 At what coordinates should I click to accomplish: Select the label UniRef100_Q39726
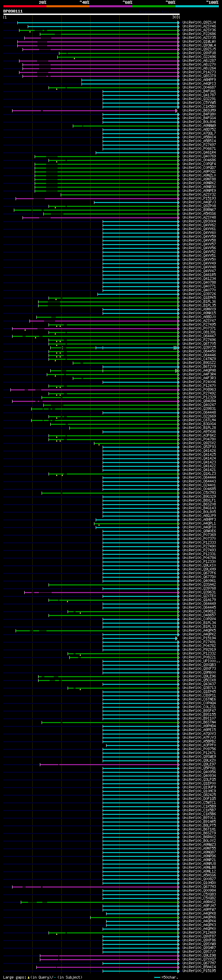point(199,294)
